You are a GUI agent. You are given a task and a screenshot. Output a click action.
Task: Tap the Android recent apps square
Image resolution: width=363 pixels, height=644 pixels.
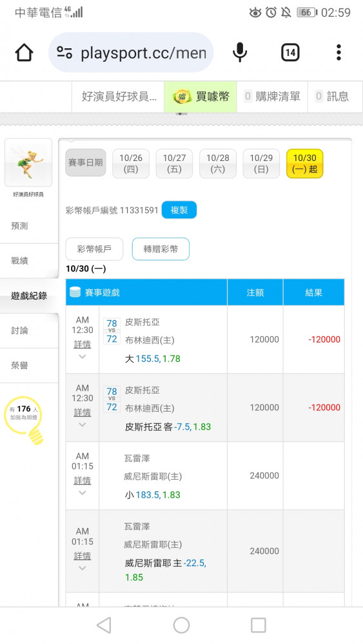pyautogui.click(x=258, y=625)
